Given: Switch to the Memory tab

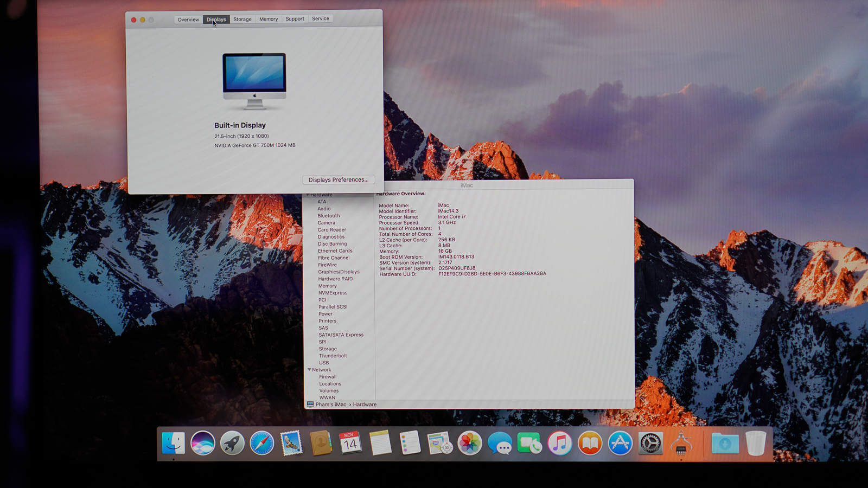Looking at the screenshot, I should point(269,20).
